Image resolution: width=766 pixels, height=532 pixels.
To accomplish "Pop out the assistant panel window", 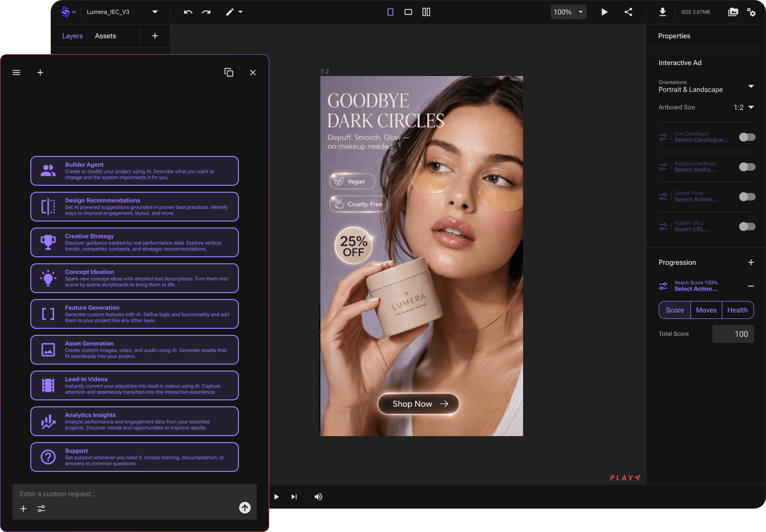I will pos(229,73).
